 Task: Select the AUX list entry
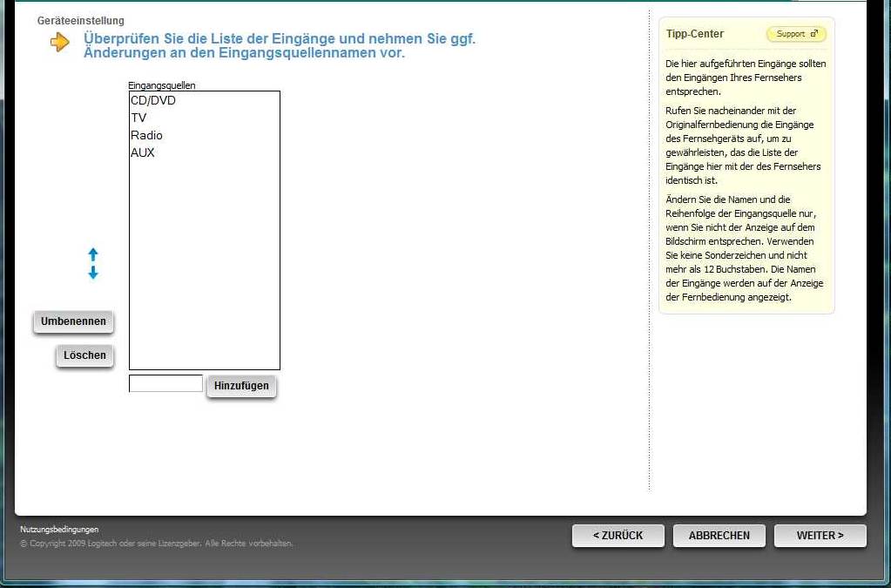pyautogui.click(x=143, y=152)
